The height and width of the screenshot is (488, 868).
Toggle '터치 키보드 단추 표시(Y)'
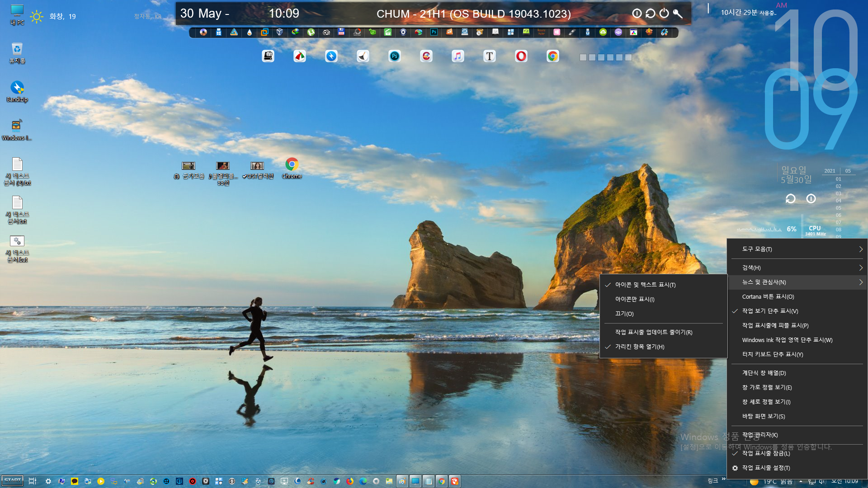click(x=797, y=354)
